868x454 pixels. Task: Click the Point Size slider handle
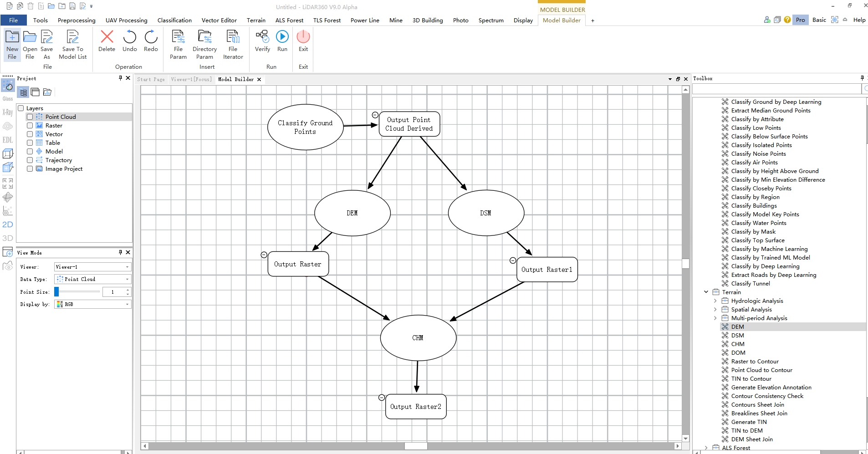pos(56,292)
